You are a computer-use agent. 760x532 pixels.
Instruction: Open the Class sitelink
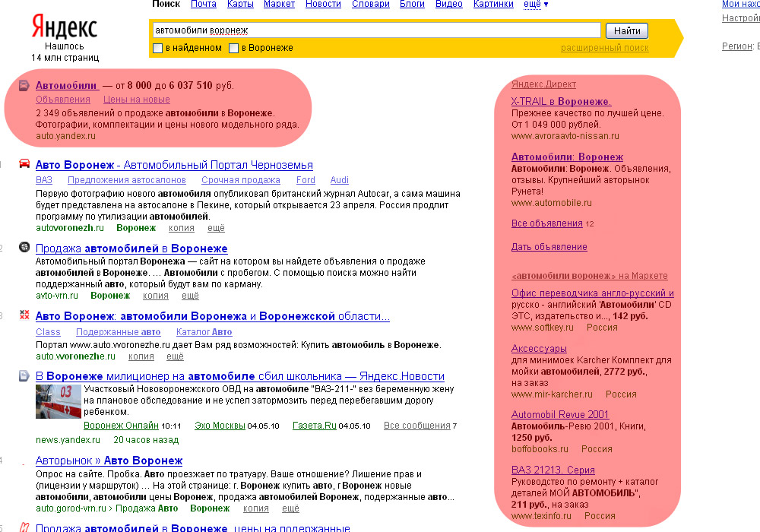click(x=48, y=332)
